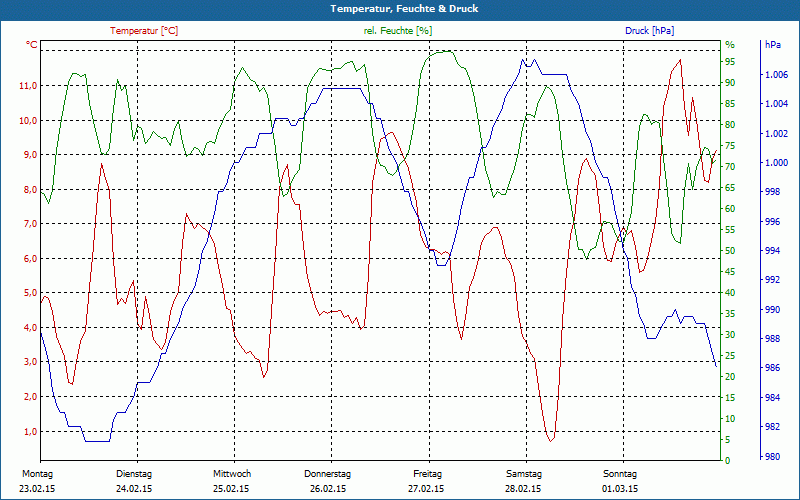Click the "1.000" pressure axis value
800x500 pixels.
click(x=777, y=163)
